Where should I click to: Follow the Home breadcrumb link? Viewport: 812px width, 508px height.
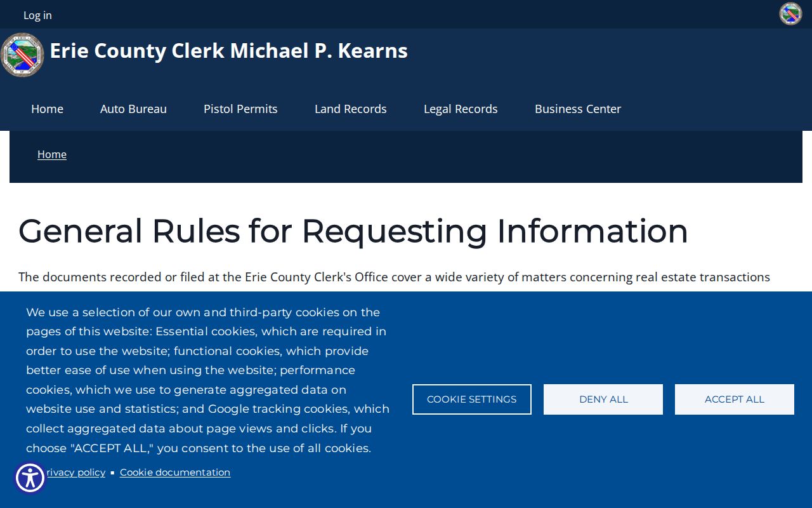point(52,154)
